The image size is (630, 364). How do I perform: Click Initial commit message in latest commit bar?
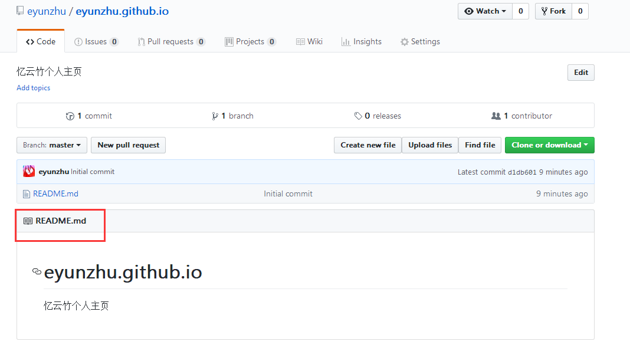coord(93,172)
